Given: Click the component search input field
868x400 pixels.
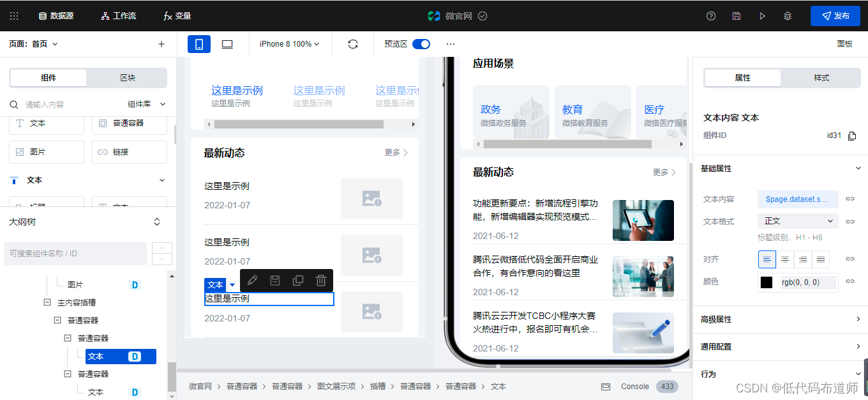Looking at the screenshot, I should (70, 104).
